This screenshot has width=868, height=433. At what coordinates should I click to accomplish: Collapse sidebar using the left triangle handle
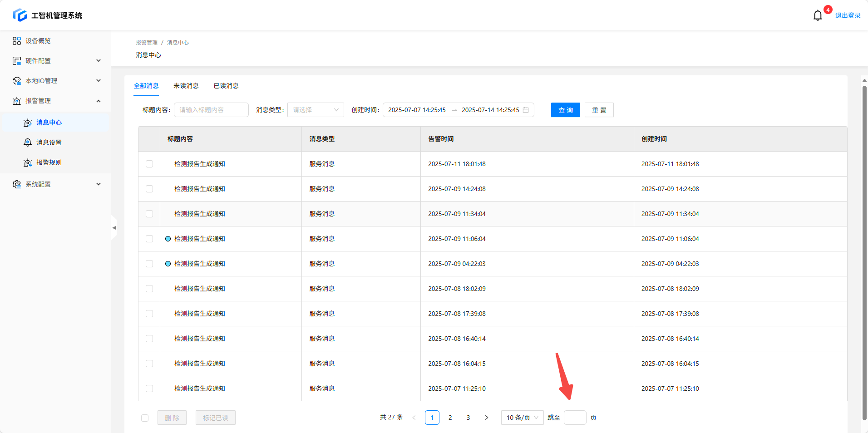(x=114, y=228)
